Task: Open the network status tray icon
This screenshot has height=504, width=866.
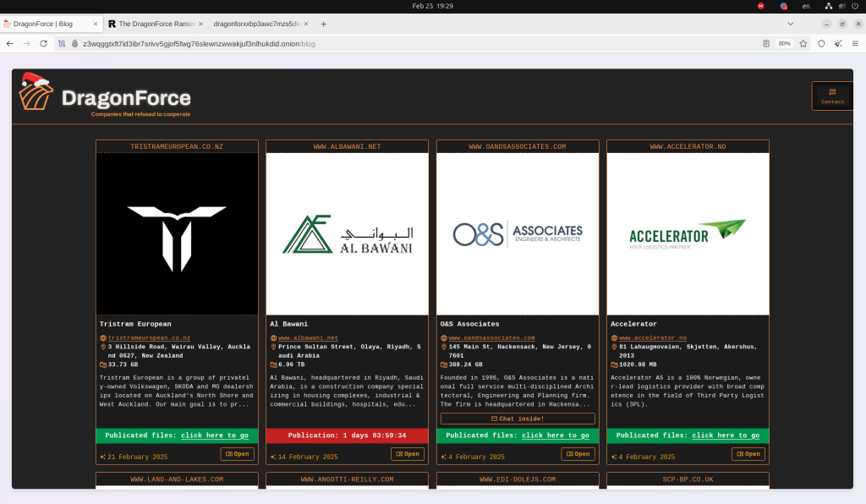Action: coord(829,6)
